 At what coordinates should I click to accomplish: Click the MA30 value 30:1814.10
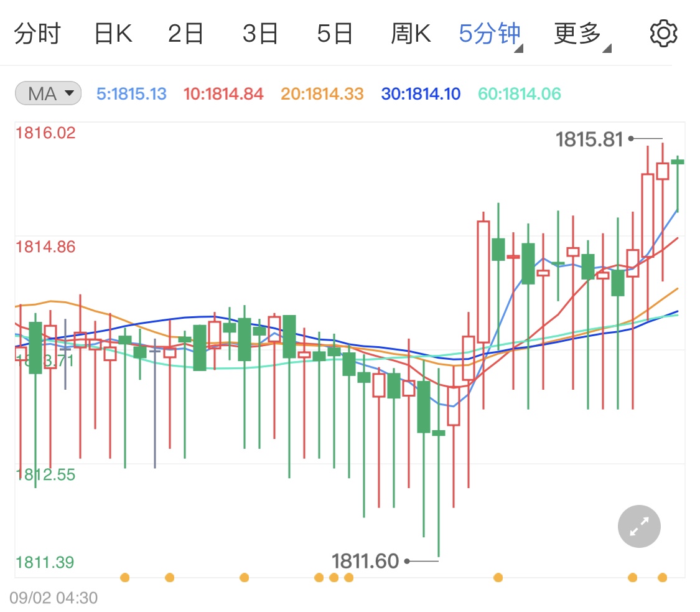pos(421,94)
